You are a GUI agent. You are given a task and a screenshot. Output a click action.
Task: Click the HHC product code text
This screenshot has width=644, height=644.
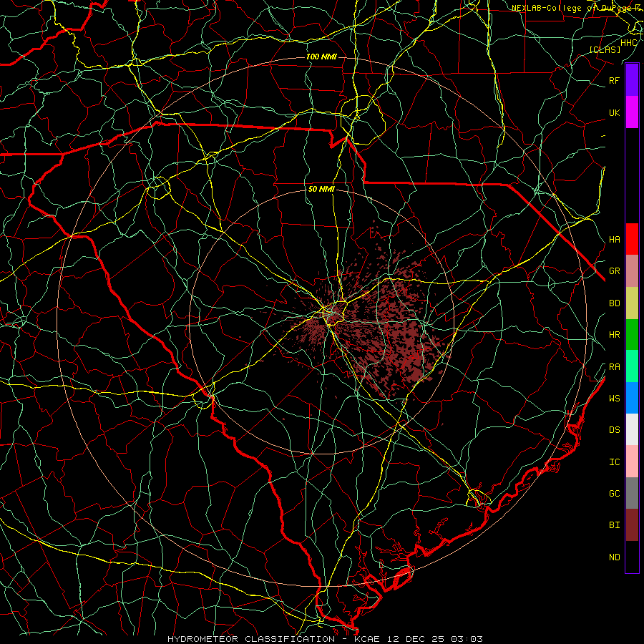pos(628,43)
